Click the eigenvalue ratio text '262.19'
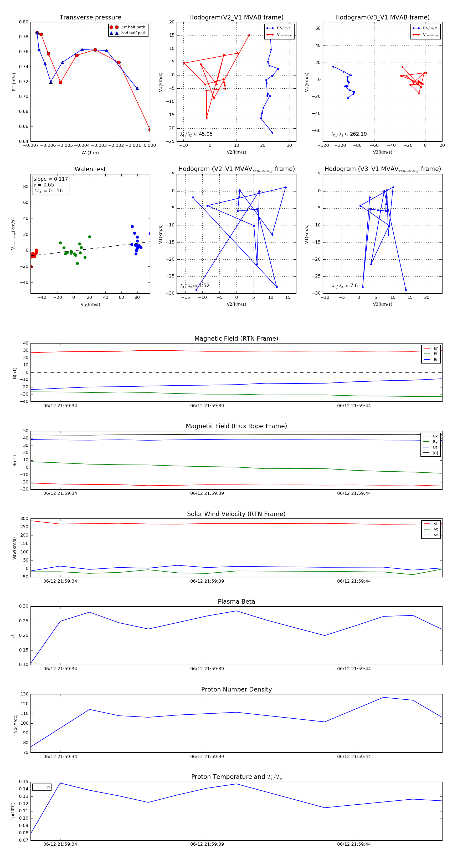This screenshot has width=473, height=868. pos(358,134)
